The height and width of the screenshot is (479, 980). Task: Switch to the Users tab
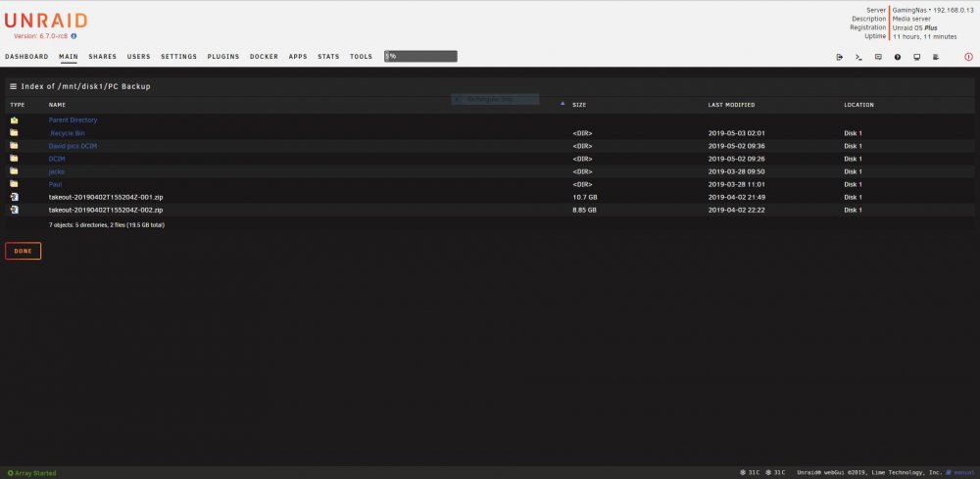click(x=139, y=57)
